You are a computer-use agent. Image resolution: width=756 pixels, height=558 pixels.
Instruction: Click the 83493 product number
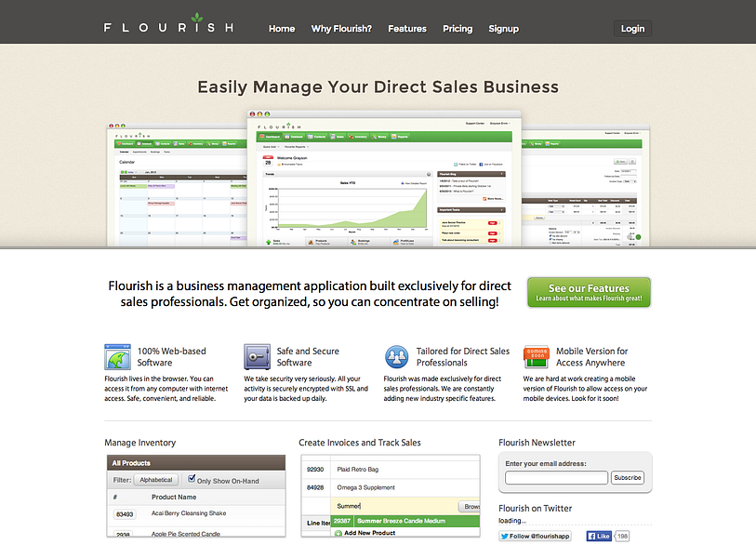125,514
